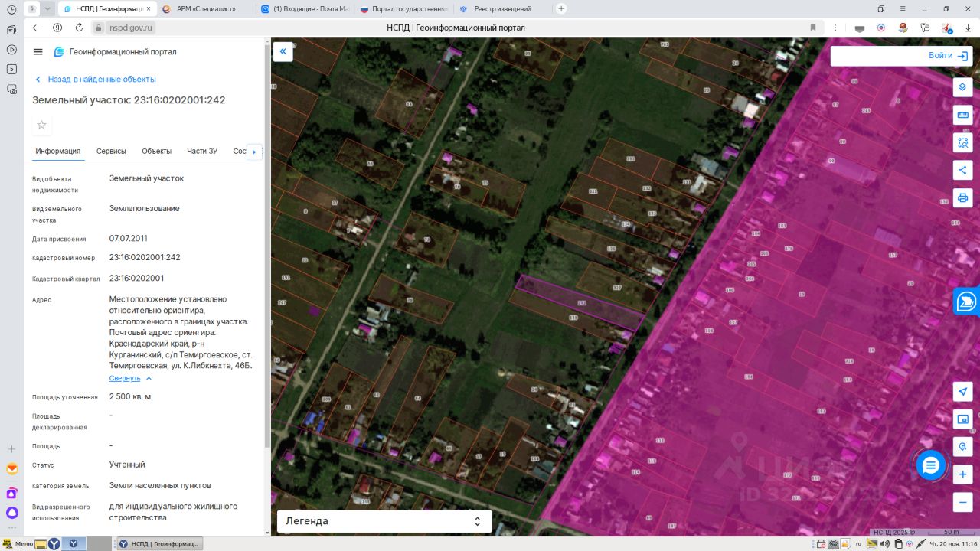Click the status value Учтенный

[x=127, y=465]
